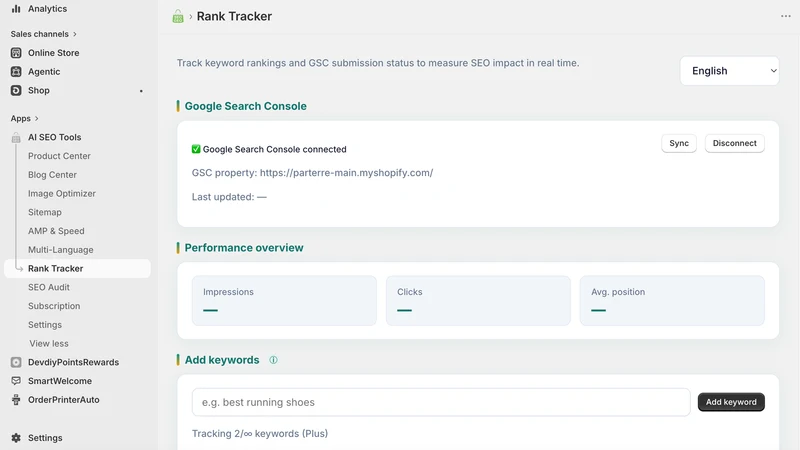
Task: Click the info icon beside Add keywords
Action: 273,360
